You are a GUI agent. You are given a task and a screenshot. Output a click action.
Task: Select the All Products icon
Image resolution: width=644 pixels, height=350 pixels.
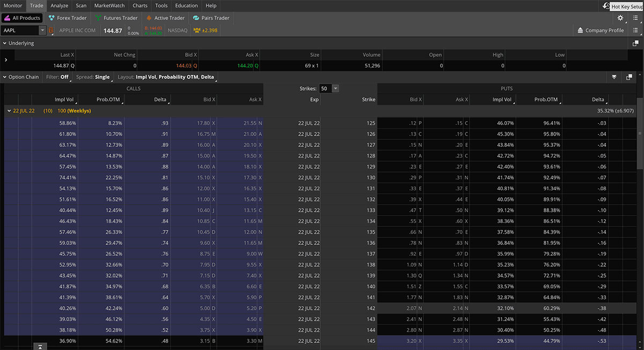[8, 17]
